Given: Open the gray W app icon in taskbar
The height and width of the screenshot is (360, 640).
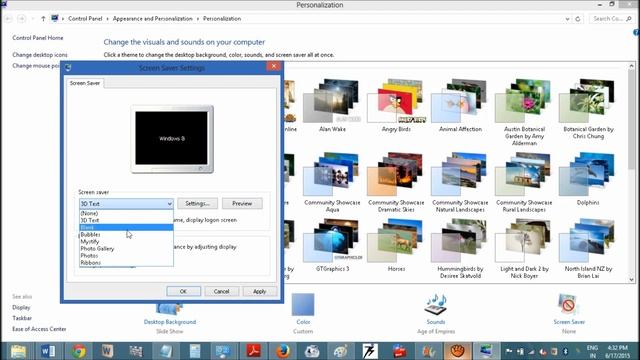Looking at the screenshot, I should point(107,351).
